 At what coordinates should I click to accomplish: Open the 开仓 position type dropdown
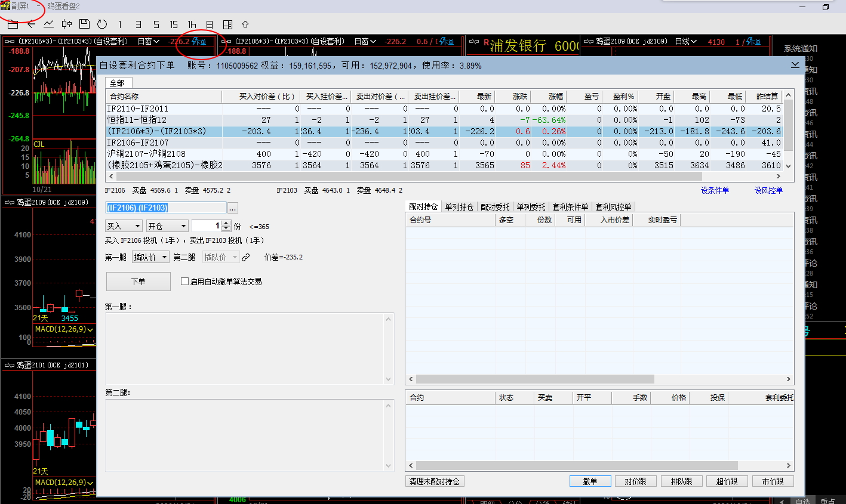[183, 226]
